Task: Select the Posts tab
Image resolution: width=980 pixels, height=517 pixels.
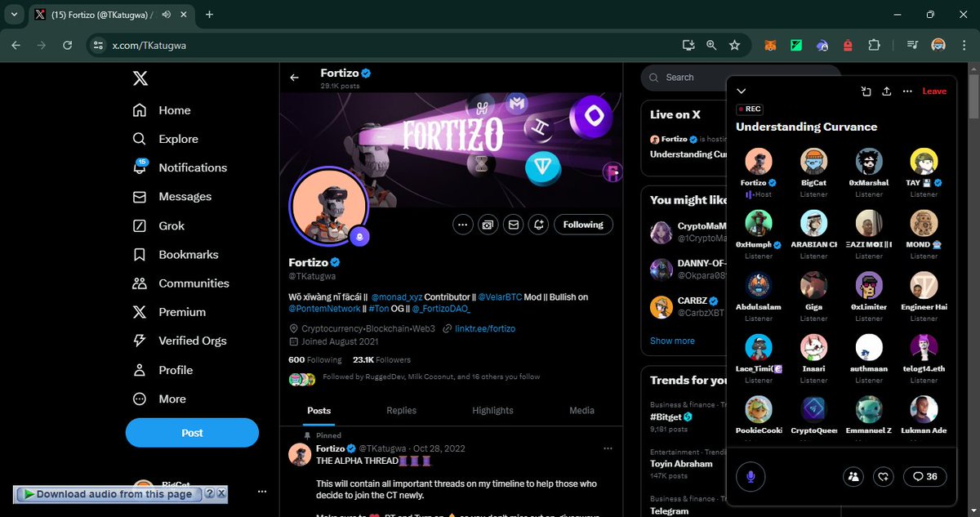Action: [x=318, y=410]
